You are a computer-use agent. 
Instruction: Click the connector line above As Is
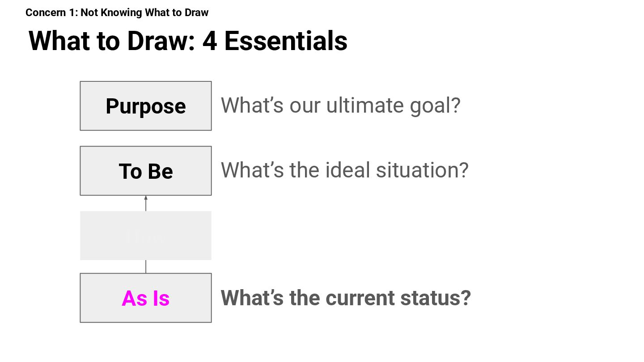coord(146,266)
